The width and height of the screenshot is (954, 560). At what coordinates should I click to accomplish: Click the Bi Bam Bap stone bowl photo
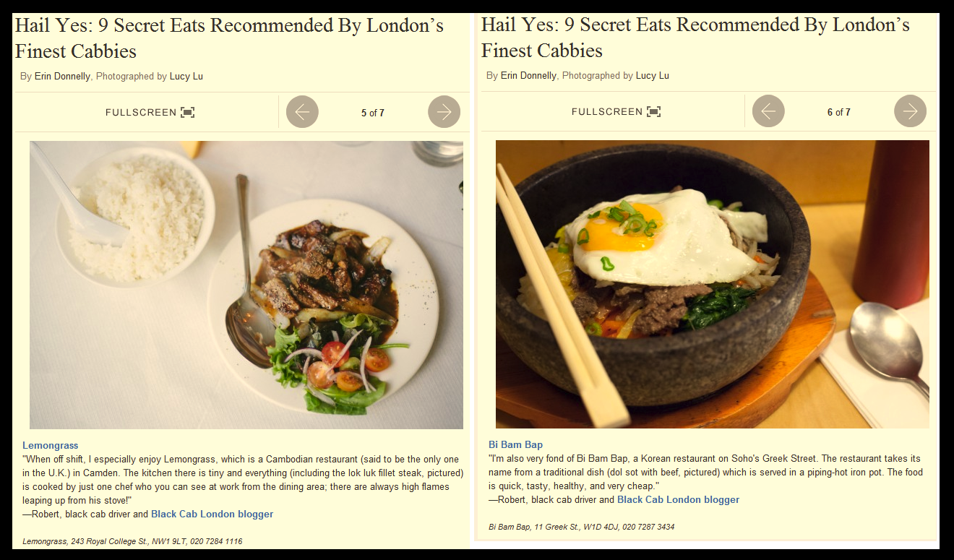(713, 284)
